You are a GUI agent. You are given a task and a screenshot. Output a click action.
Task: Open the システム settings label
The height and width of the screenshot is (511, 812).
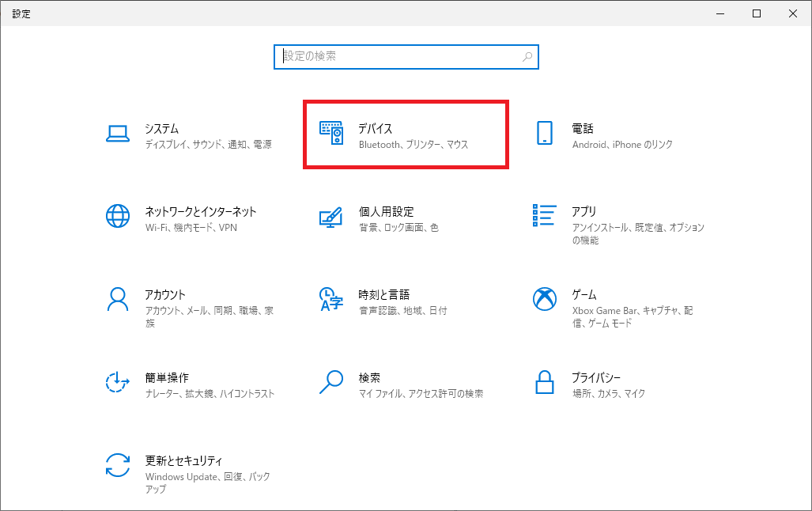pyautogui.click(x=162, y=128)
